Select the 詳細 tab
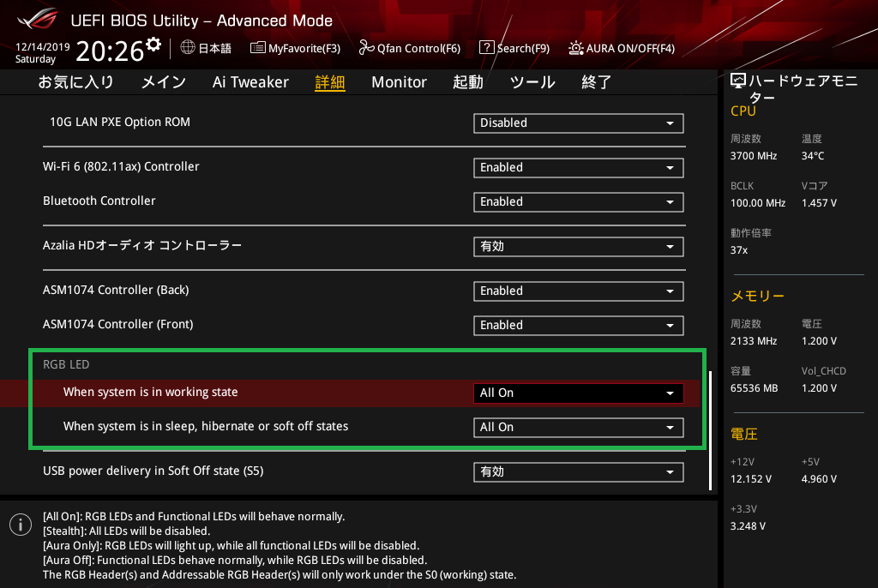Image resolution: width=878 pixels, height=588 pixels. 330,82
